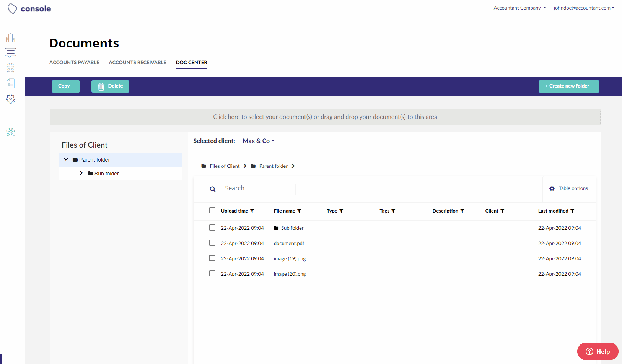622x364 pixels.
Task: Open Sub folder in the table
Action: click(x=292, y=228)
